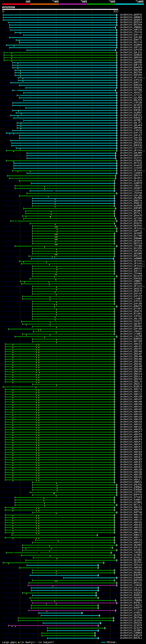Select the UniRef100_Q0PJJ0 label
The height and width of the screenshot is (644, 146).
coord(131,35)
